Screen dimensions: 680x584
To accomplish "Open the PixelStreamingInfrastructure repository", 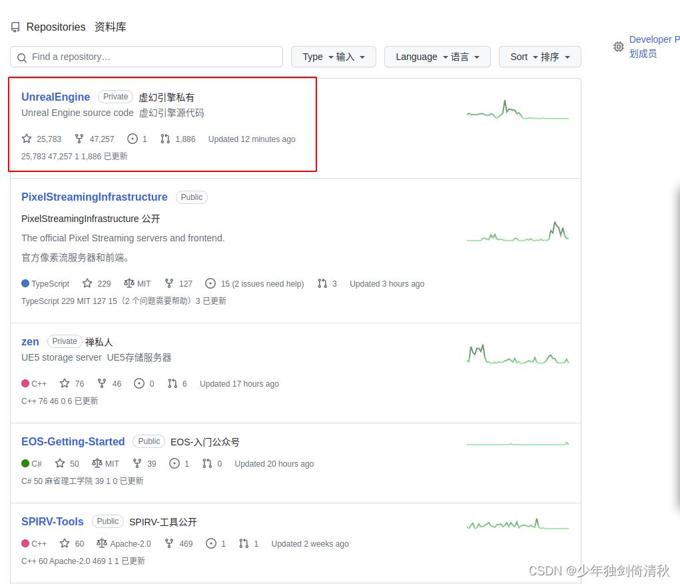I will pyautogui.click(x=94, y=197).
